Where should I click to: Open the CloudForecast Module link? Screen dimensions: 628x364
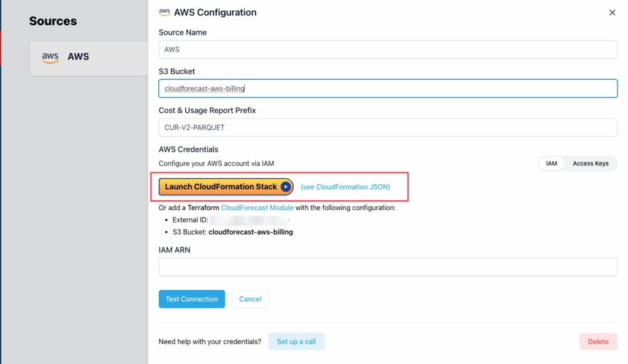click(x=257, y=208)
